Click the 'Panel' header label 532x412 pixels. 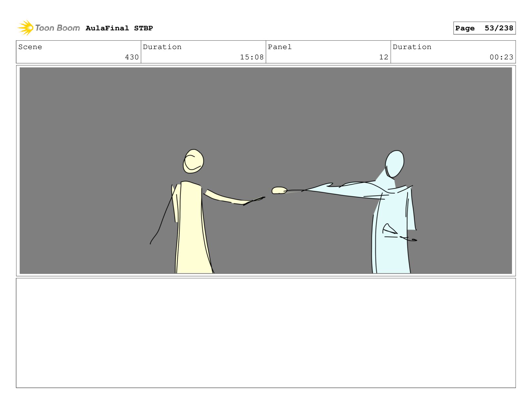coord(280,47)
